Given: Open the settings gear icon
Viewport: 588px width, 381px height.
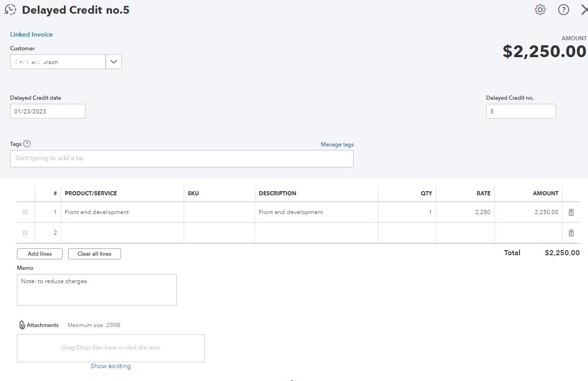Looking at the screenshot, I should [x=540, y=10].
